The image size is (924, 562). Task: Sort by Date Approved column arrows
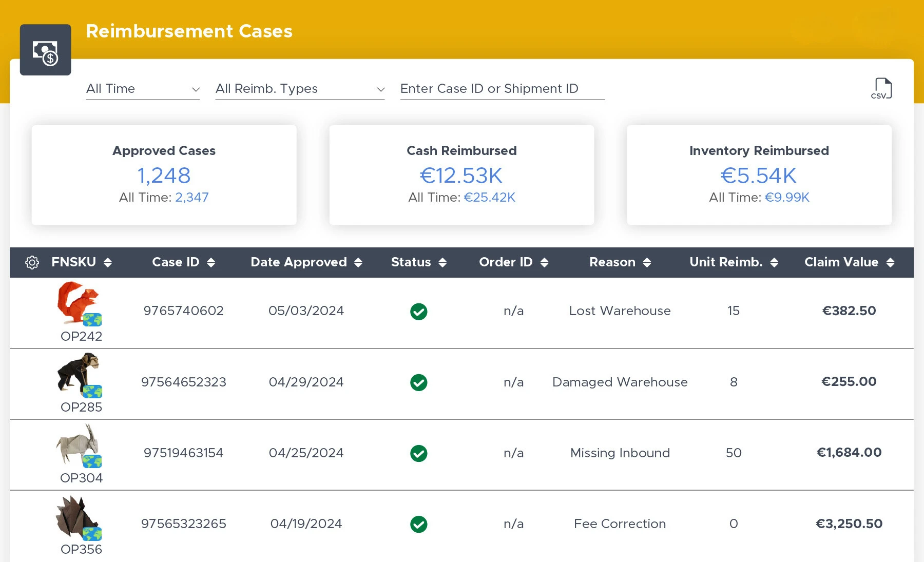(x=358, y=262)
